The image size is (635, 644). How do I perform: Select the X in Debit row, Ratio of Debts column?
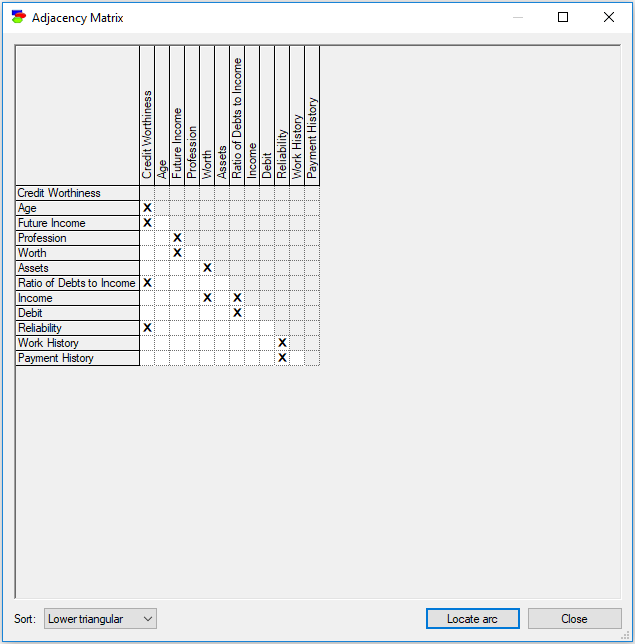click(237, 313)
